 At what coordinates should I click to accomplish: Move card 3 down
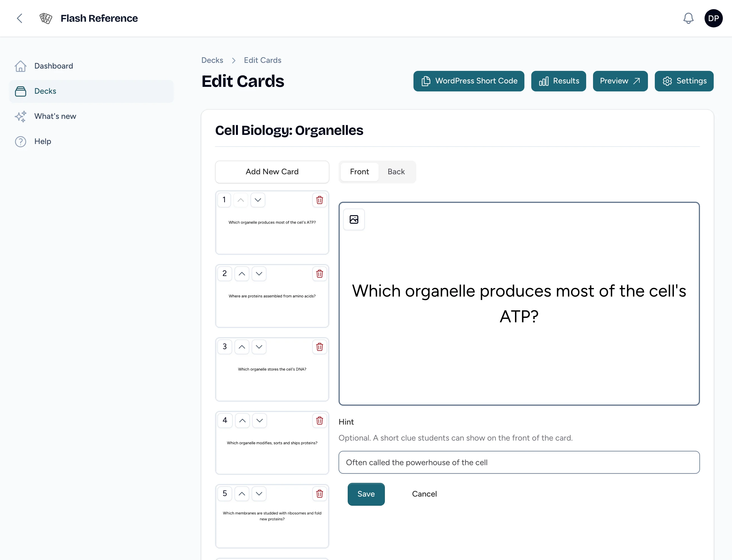[259, 347]
